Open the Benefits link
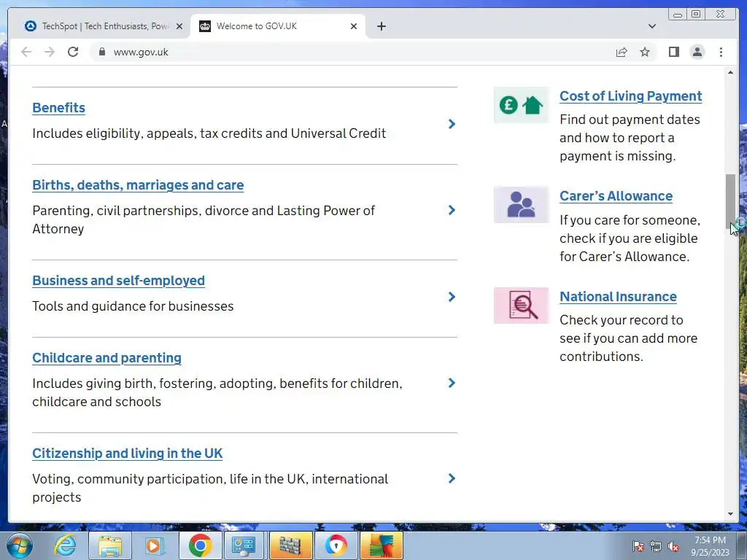The width and height of the screenshot is (747, 560). click(x=58, y=108)
